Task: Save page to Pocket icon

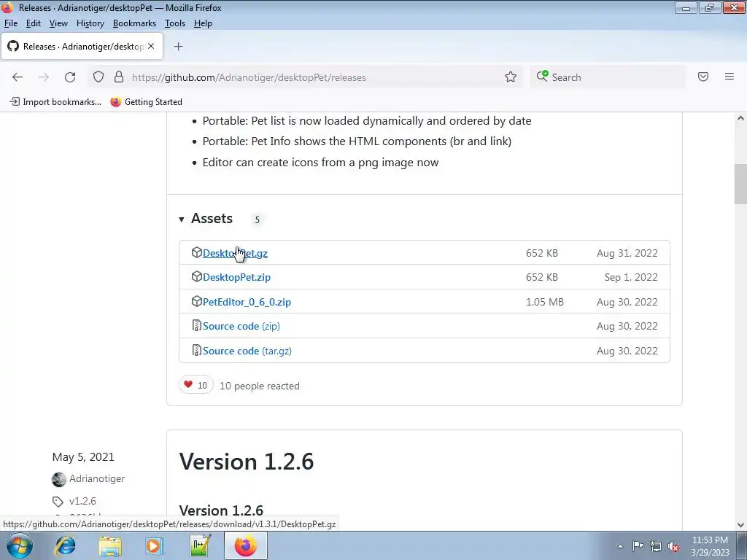Action: 703,77
